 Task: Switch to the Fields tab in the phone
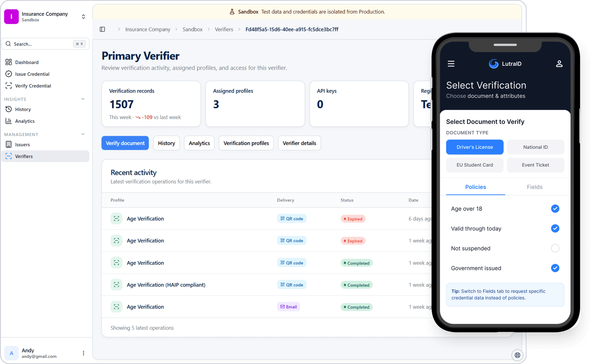tap(535, 187)
